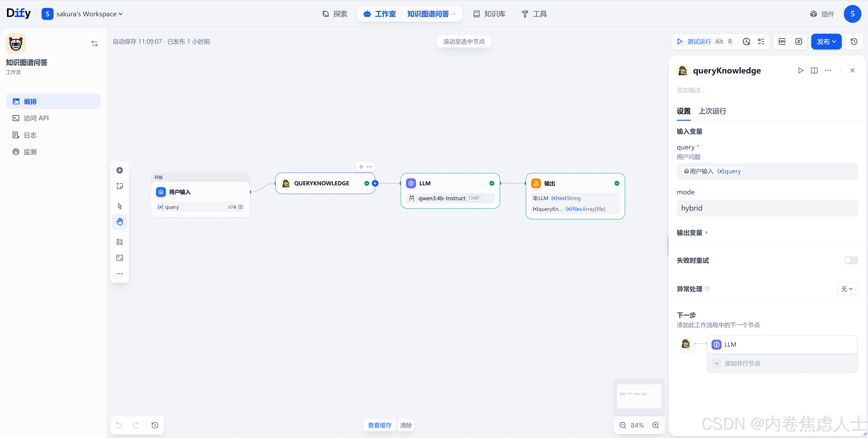Add a note from canvas toolbar
868x438 pixels.
click(120, 186)
